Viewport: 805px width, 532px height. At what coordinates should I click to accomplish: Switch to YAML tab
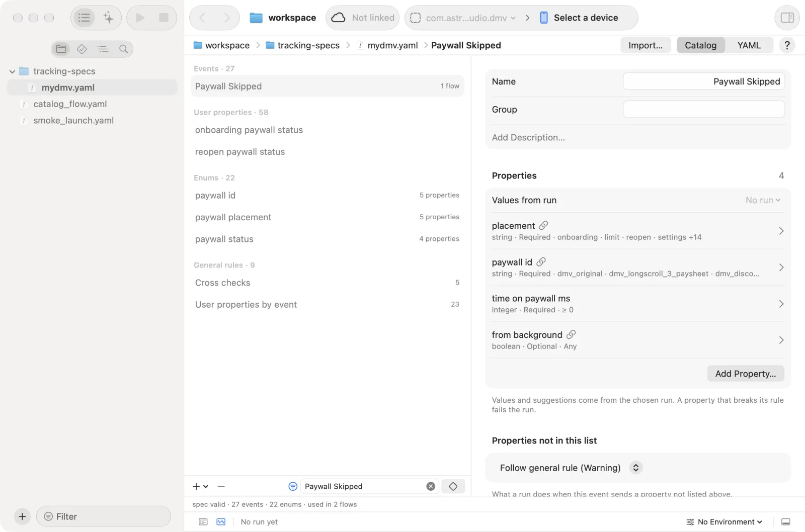tap(749, 45)
